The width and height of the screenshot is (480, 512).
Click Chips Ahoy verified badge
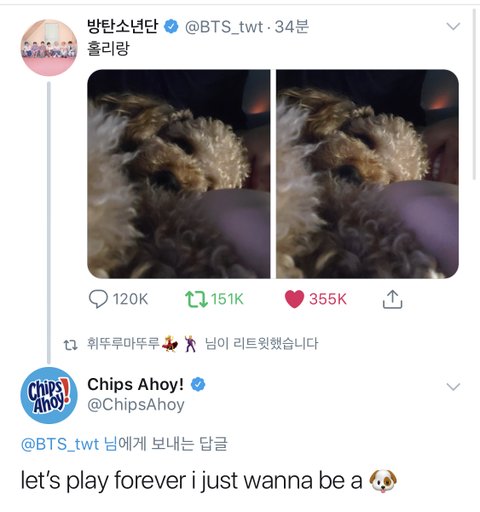pyautogui.click(x=198, y=384)
